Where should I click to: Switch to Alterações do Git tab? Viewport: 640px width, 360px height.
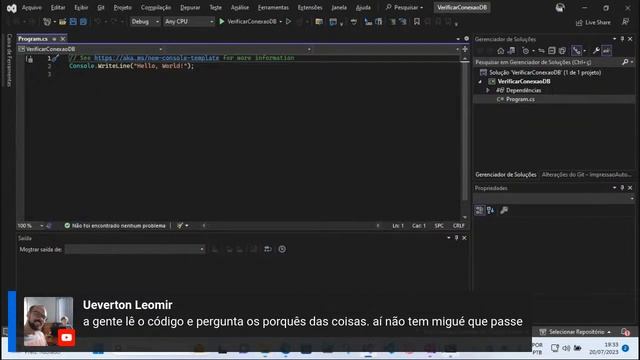pyautogui.click(x=586, y=175)
